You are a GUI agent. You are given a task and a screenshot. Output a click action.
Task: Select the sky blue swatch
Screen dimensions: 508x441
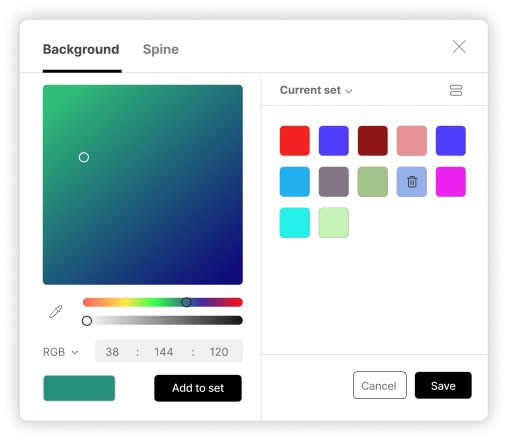(x=295, y=182)
